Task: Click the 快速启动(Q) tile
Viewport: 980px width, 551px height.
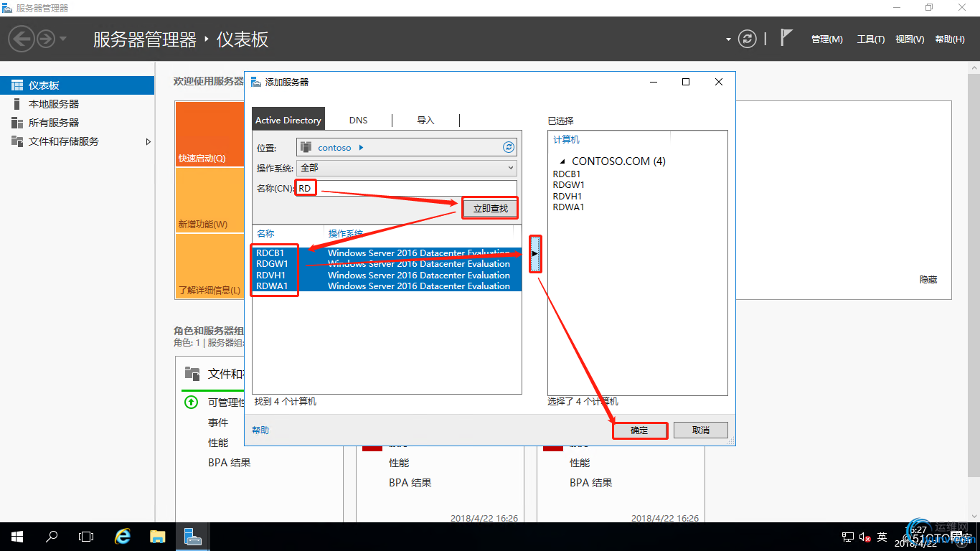Action: [211, 134]
